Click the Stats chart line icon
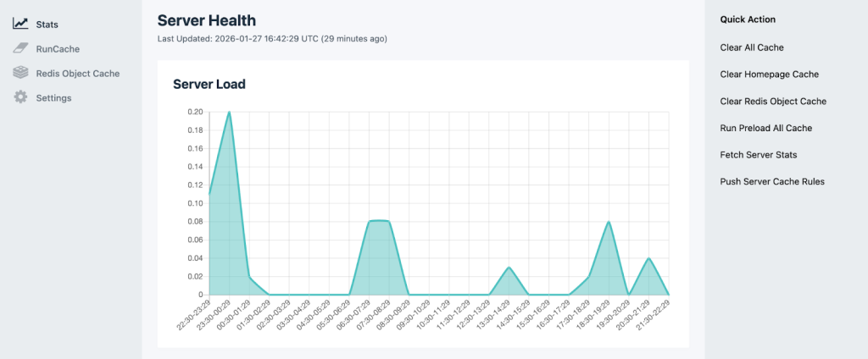Screen dimensions: 868x359 pos(20,25)
